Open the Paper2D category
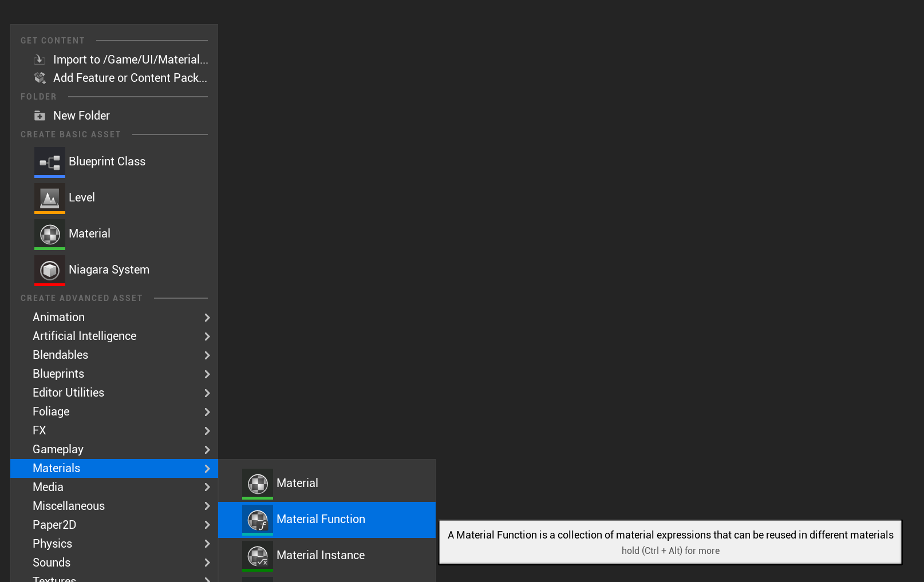The width and height of the screenshot is (924, 582). 114,525
